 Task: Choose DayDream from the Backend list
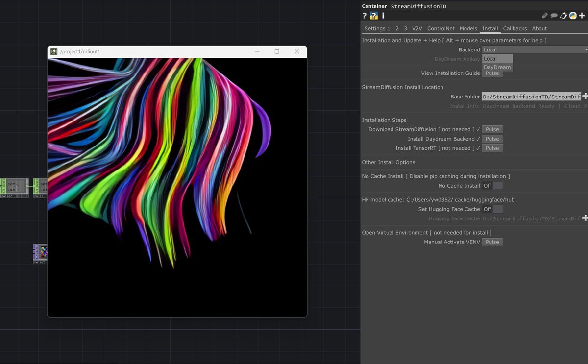497,67
